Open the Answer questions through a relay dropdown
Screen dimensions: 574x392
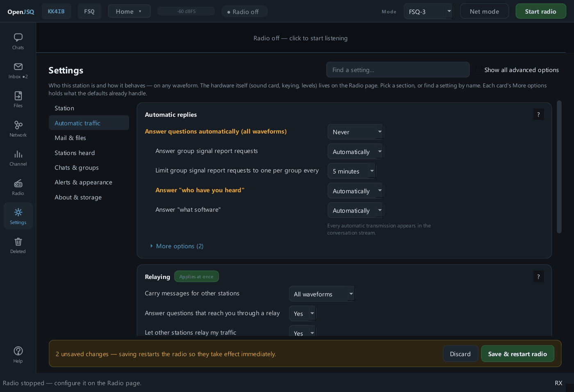tap(303, 314)
